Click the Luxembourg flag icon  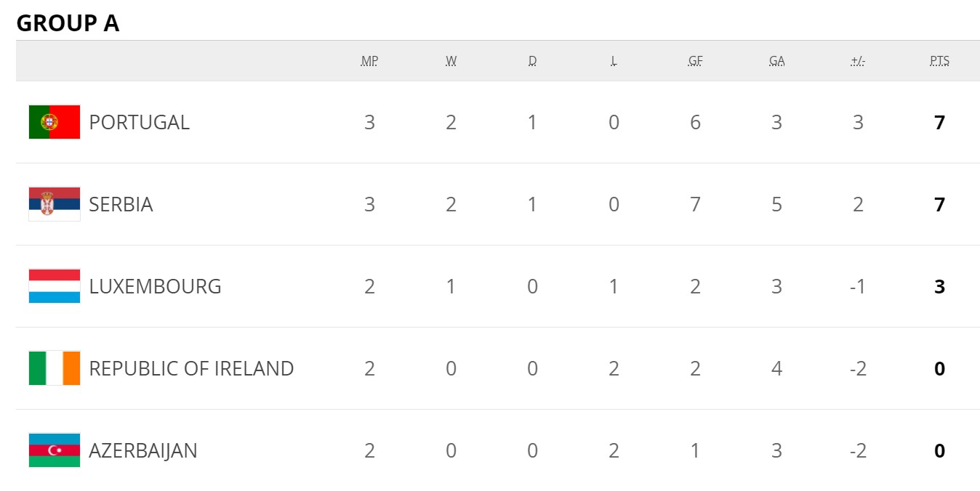[x=55, y=286]
